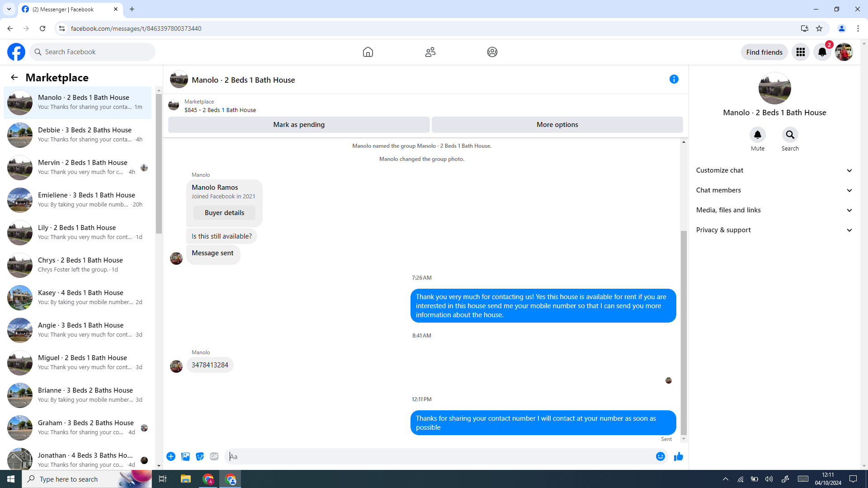Reload the Messenger page
Screen dimensions: 868x488
pyautogui.click(x=42, y=28)
